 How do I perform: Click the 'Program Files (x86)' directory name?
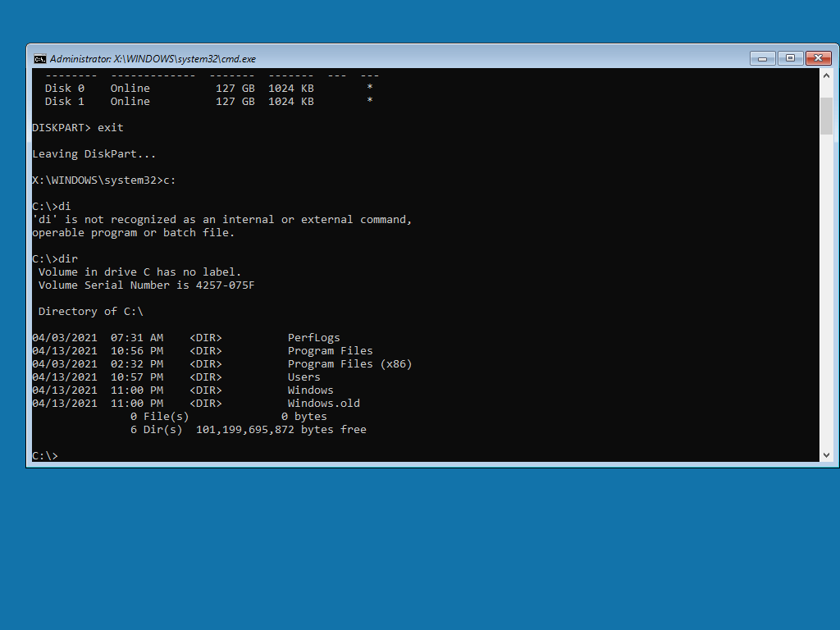tap(349, 363)
